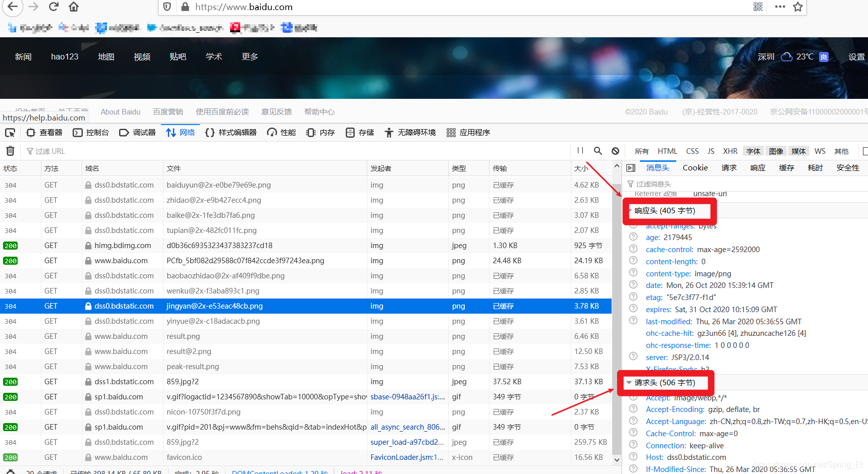Select the favicon.ico request row
This screenshot has height=474, width=868.
point(306,457)
